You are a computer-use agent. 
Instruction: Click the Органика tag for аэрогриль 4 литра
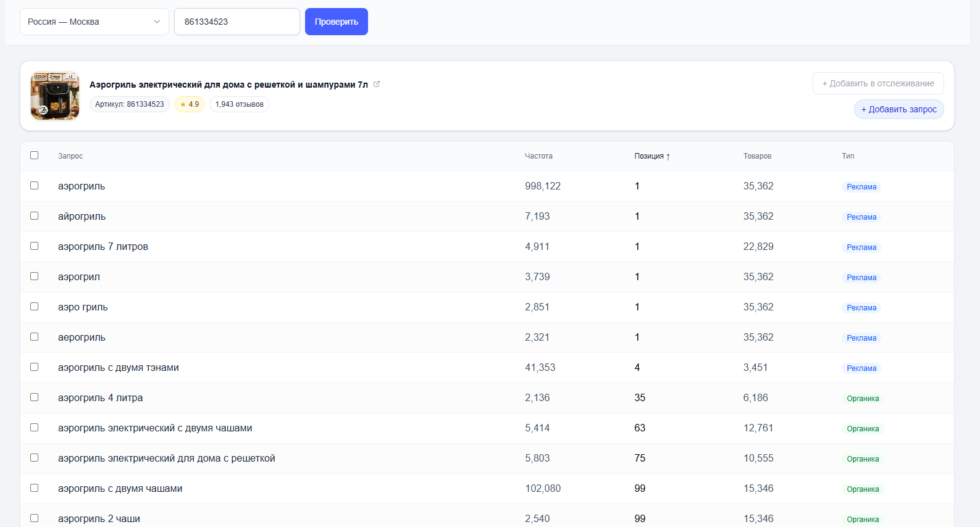click(x=863, y=399)
